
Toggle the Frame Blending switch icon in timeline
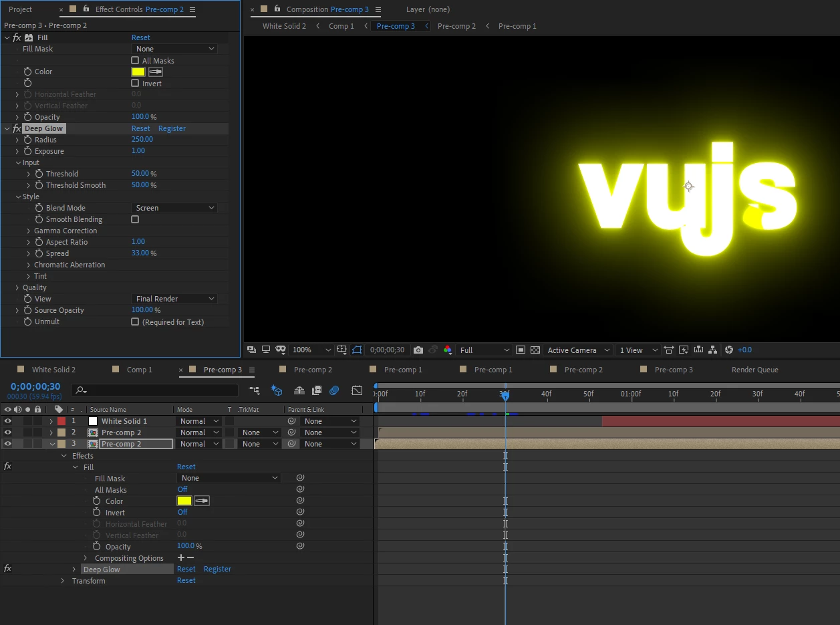point(317,390)
